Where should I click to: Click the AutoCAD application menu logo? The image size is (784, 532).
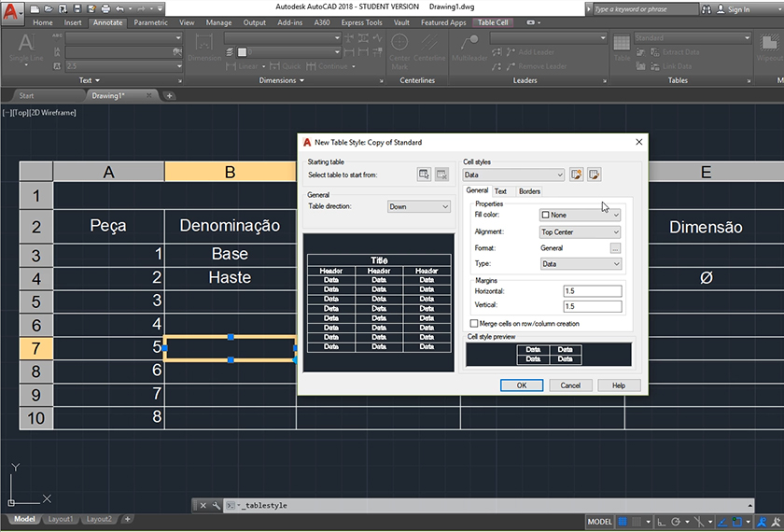pos(13,13)
